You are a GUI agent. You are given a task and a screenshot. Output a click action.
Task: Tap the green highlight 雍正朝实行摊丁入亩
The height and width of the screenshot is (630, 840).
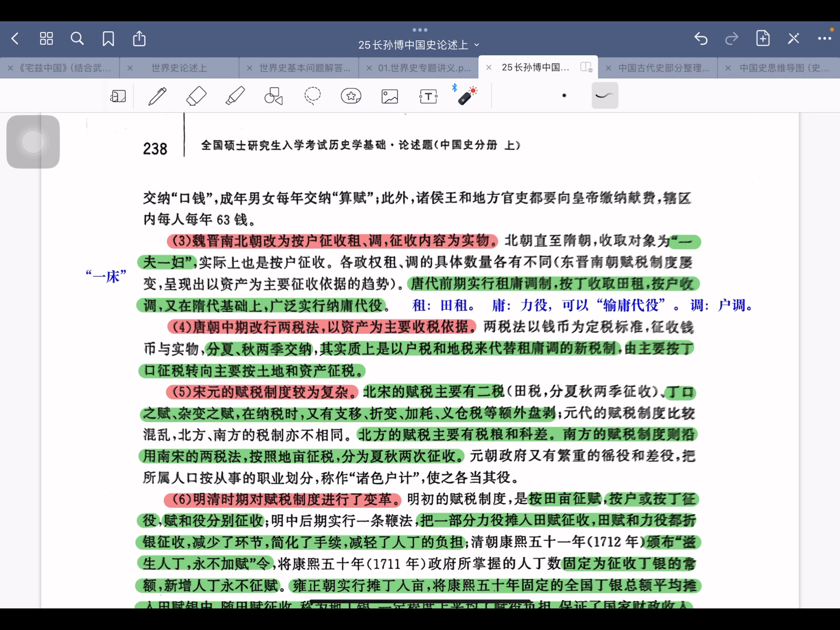495,586
